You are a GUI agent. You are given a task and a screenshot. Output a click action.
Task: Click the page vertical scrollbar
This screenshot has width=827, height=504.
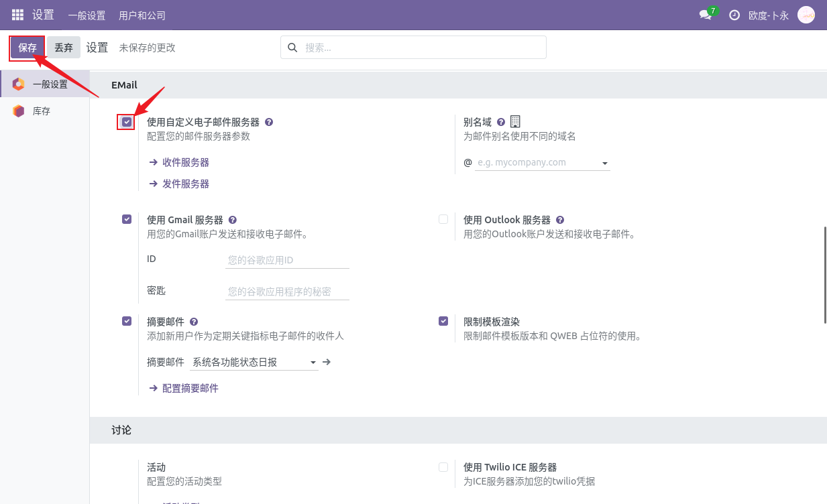click(x=824, y=275)
